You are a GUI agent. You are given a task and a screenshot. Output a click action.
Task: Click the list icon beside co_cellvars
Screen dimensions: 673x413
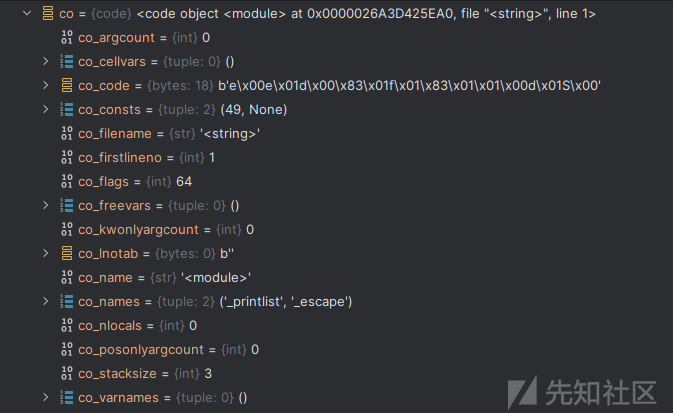click(x=67, y=61)
